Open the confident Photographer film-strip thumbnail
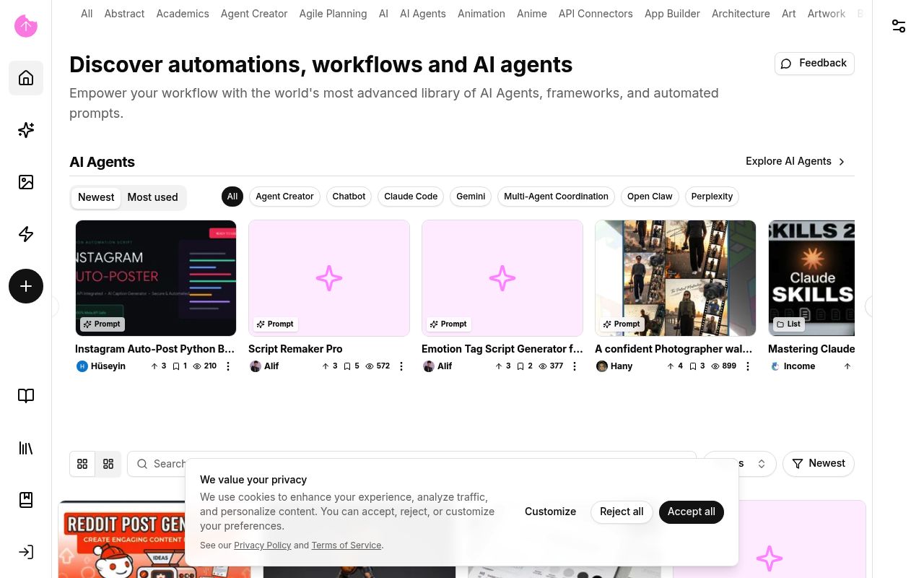This screenshot has height=578, width=924. [x=676, y=278]
